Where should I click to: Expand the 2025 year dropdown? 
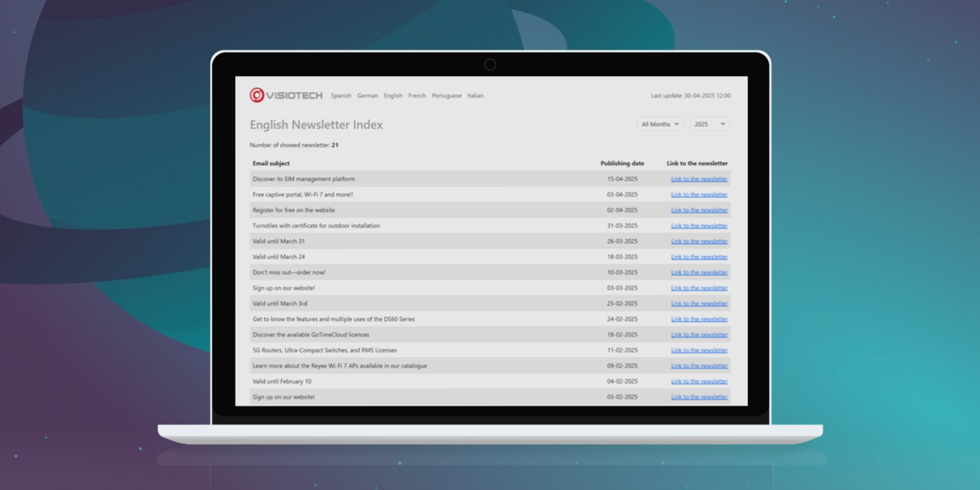click(709, 124)
